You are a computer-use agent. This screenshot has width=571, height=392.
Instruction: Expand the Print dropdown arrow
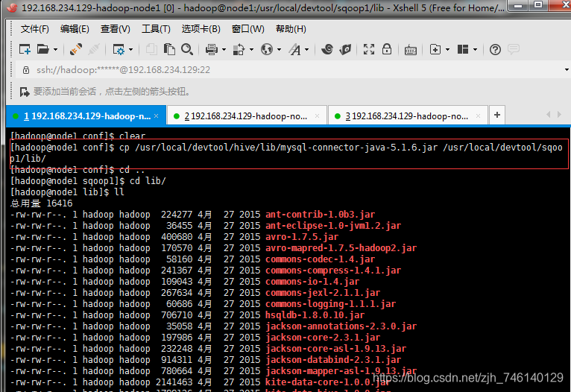coord(224,49)
